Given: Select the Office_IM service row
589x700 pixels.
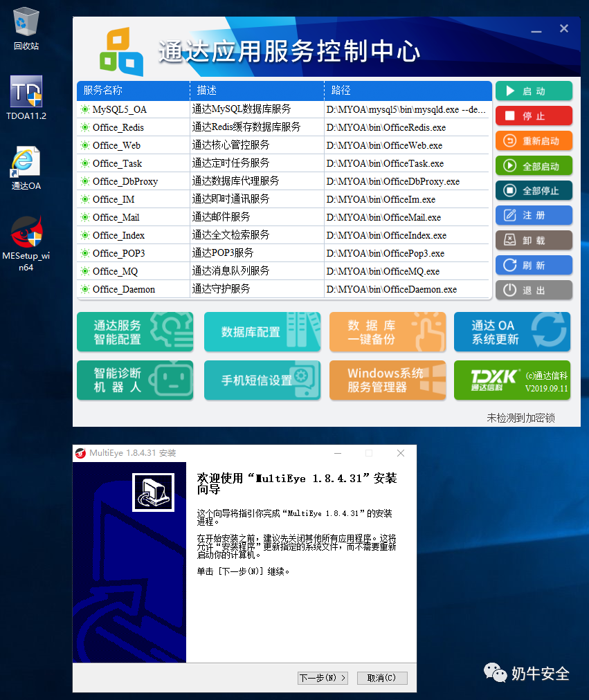Looking at the screenshot, I should point(284,199).
